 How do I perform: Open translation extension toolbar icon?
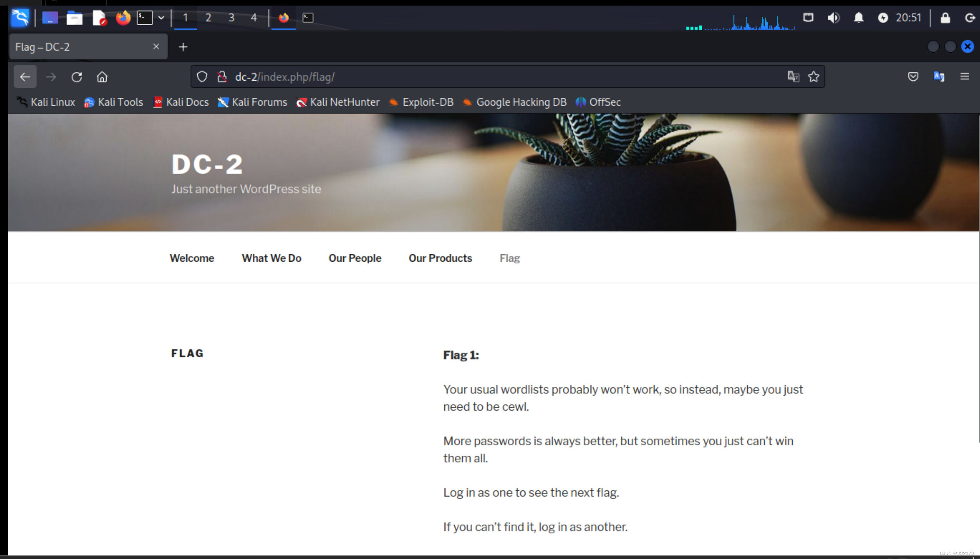(939, 77)
